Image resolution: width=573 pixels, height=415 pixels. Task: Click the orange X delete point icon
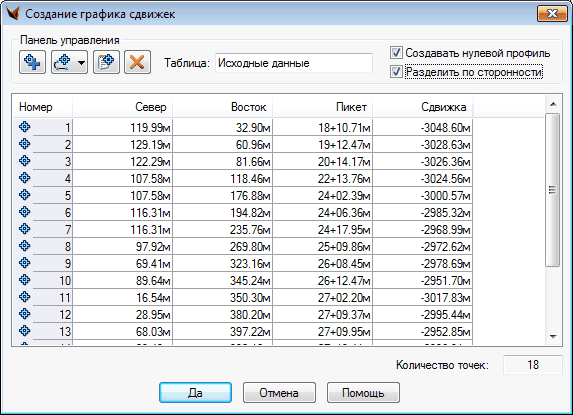[137, 62]
